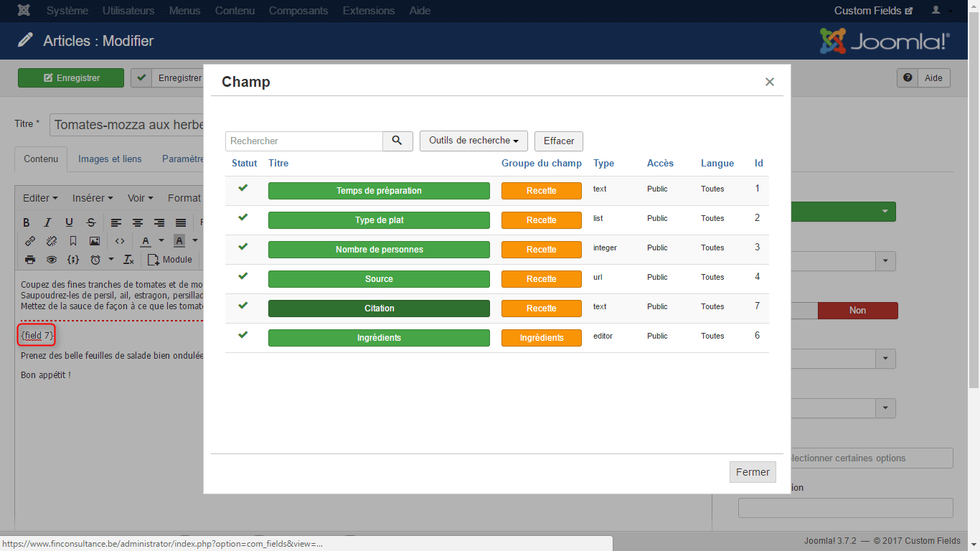
Task: Select the Temps de préparation field
Action: coord(379,191)
